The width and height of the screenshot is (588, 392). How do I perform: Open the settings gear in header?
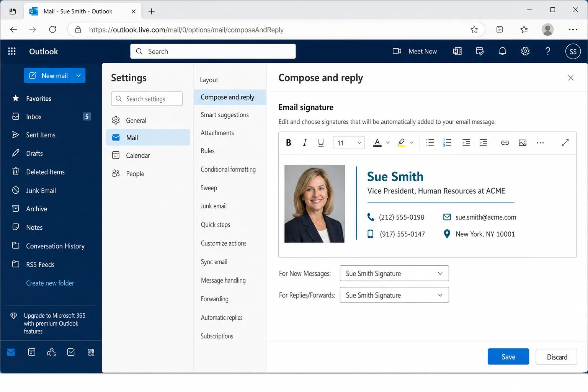click(525, 51)
